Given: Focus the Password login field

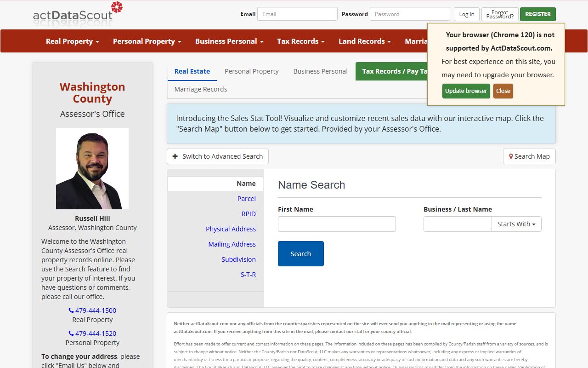Looking at the screenshot, I should coord(410,14).
